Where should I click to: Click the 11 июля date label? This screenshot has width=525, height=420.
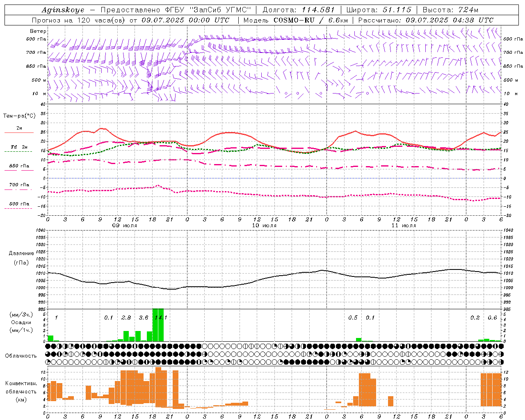[404, 226]
